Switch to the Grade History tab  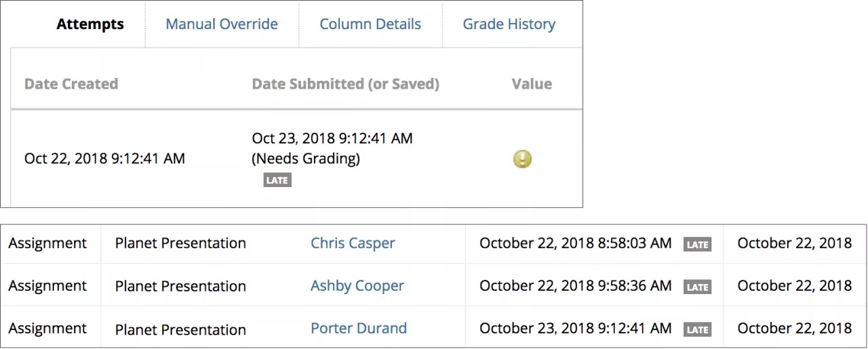tap(509, 24)
